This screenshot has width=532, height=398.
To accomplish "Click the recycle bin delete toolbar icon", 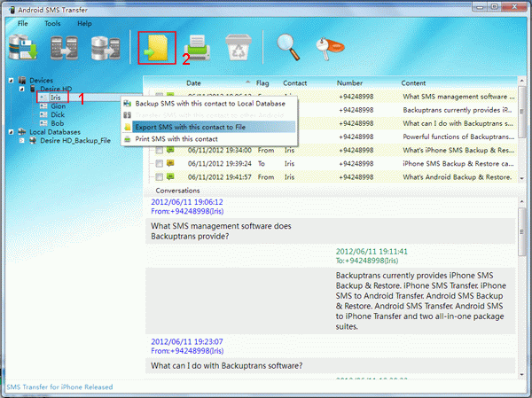I will point(239,48).
